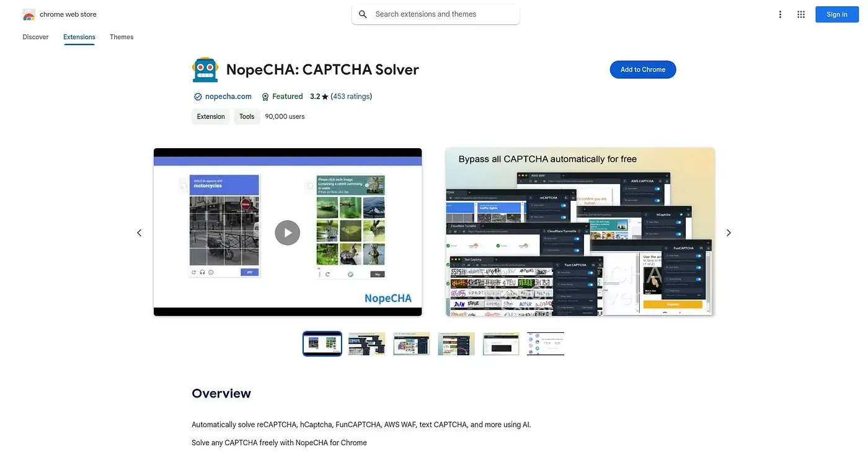Screen dimensions: 868x452
Task: Open the Discover tab
Action: [x=35, y=37]
